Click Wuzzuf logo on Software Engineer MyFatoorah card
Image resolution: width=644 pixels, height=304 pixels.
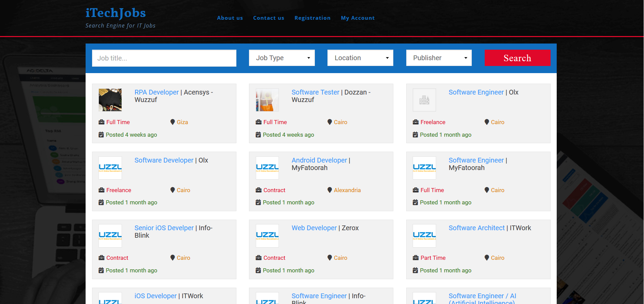click(424, 168)
